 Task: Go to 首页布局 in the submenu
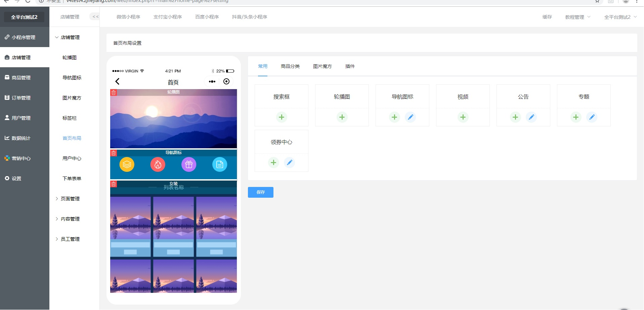[72, 138]
